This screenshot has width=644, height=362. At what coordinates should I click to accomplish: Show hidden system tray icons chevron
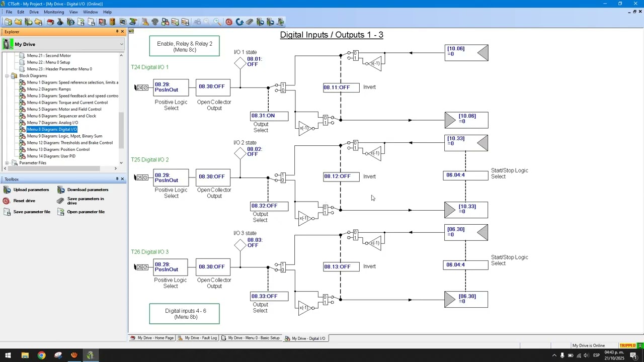[554, 355]
